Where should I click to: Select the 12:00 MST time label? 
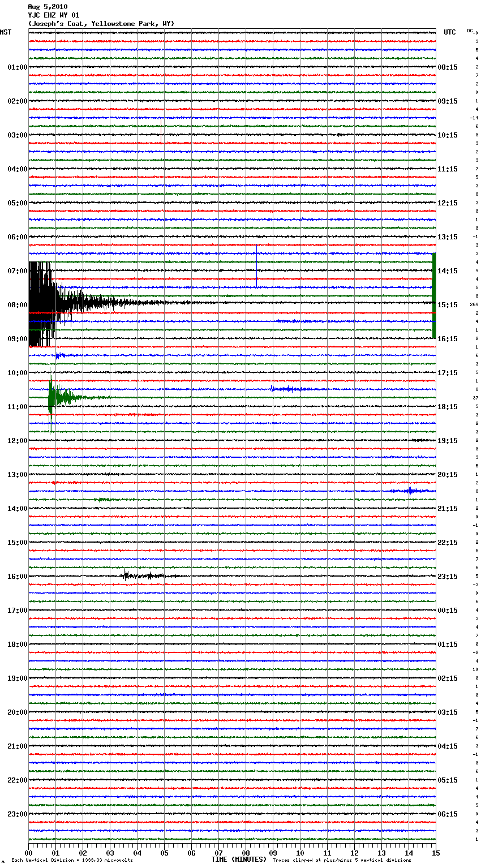pyautogui.click(x=18, y=441)
